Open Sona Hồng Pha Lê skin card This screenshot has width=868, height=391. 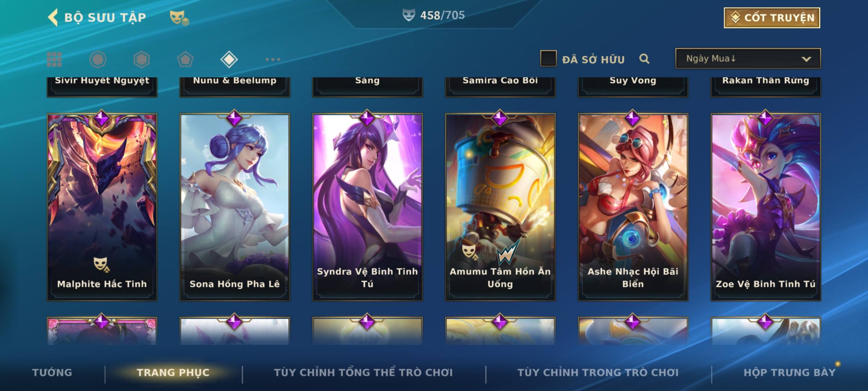(235, 207)
